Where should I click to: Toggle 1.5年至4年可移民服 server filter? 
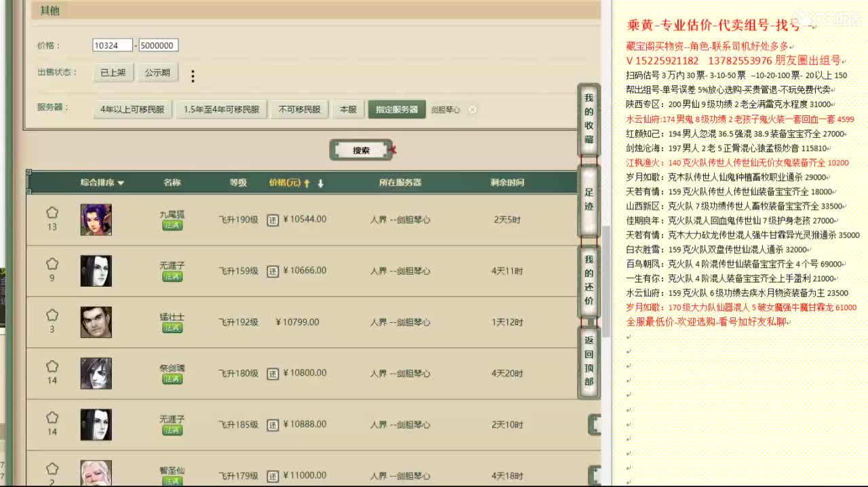[x=221, y=109]
